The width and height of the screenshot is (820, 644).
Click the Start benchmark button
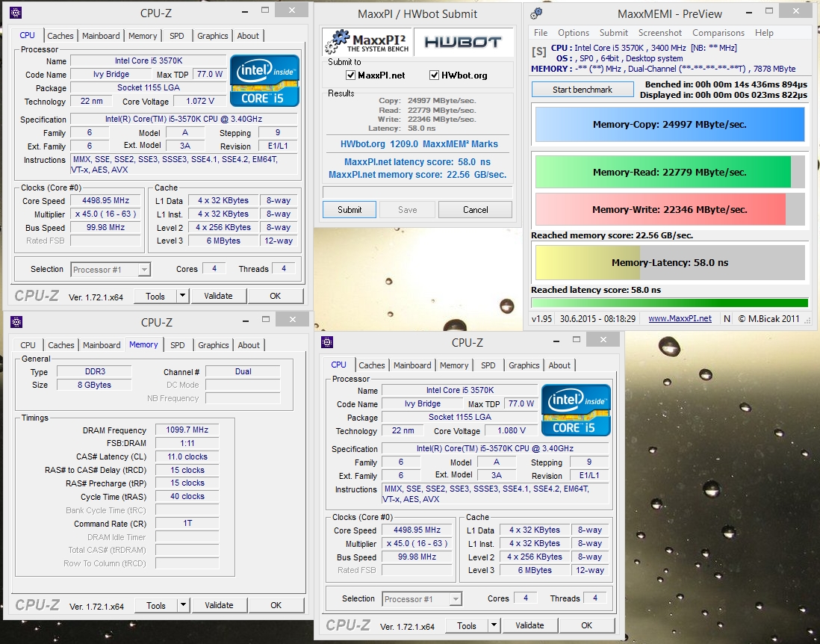tap(582, 90)
